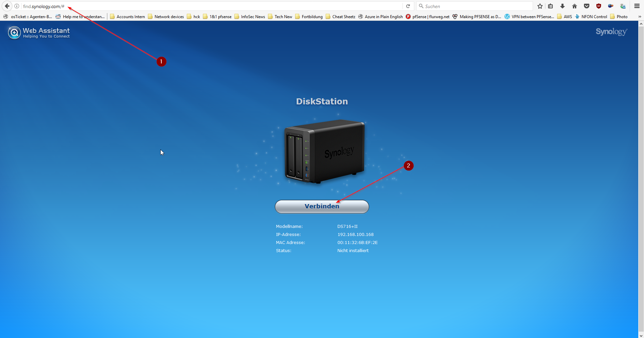Open the Photo bookmark folder
Screen dimensions: 644x338
tap(619, 16)
